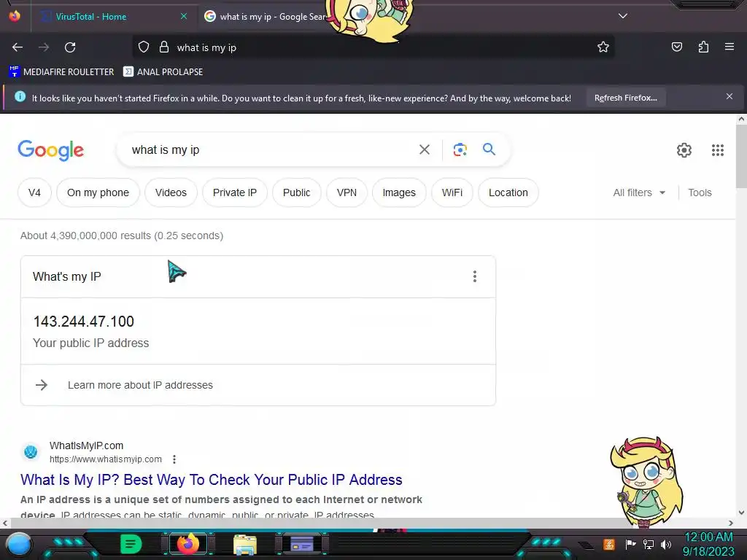Expand the list all tabs chevron

[x=623, y=16]
